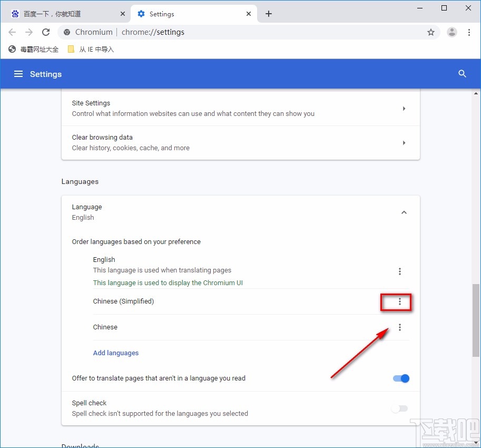Screen dimensions: 481x448
Task: Open Site Settings via its arrow
Action: [404, 109]
